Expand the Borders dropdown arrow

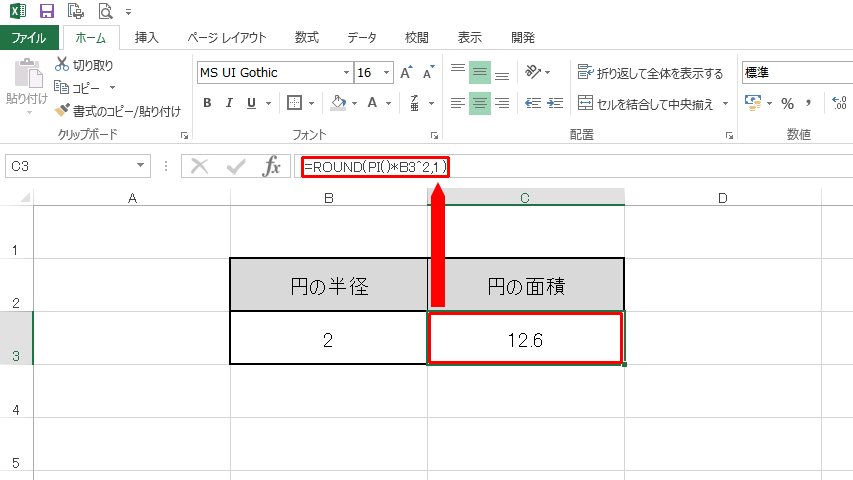point(312,103)
